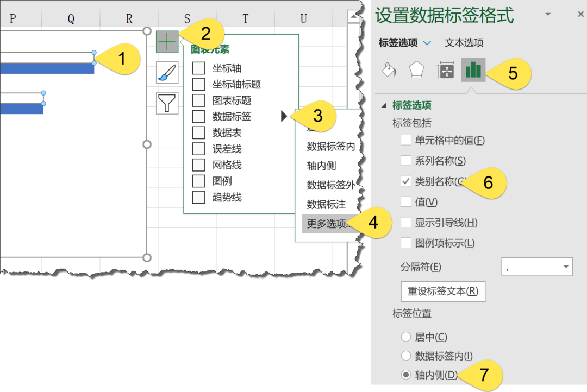The height and width of the screenshot is (392, 587).
Task: Select the 标签选项 bar-chart icon
Action: pos(473,70)
